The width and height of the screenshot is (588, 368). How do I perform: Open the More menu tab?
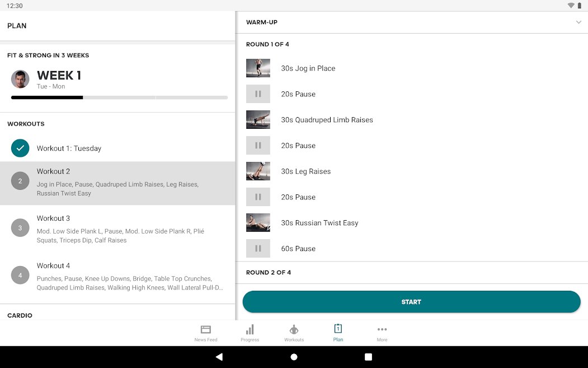click(382, 333)
